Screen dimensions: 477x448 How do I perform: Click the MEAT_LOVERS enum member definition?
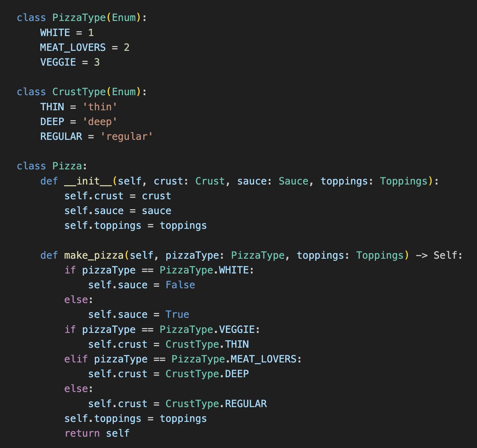coord(73,47)
